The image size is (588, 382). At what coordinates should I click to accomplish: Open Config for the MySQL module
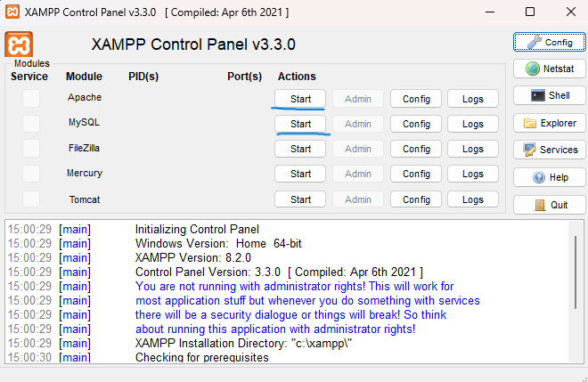416,124
